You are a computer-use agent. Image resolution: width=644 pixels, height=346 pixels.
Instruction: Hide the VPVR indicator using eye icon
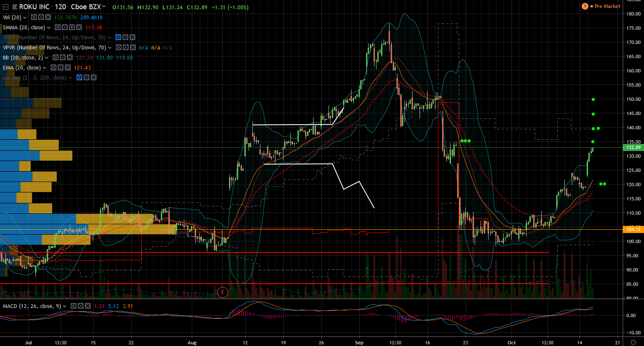click(x=119, y=48)
